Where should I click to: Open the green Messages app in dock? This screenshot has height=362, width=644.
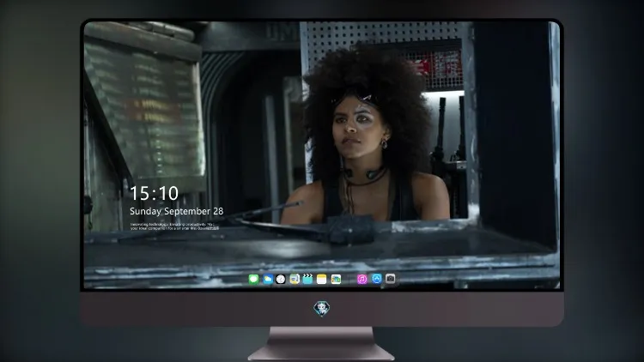click(x=254, y=279)
